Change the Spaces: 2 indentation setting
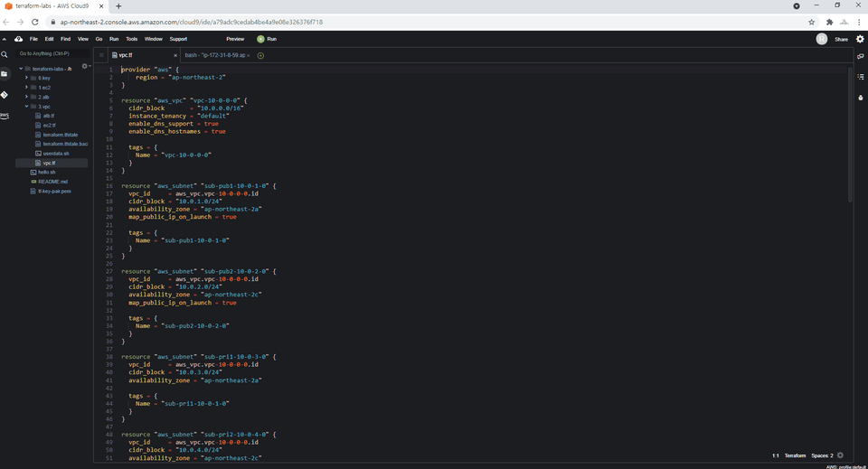The image size is (868, 469). [x=822, y=455]
